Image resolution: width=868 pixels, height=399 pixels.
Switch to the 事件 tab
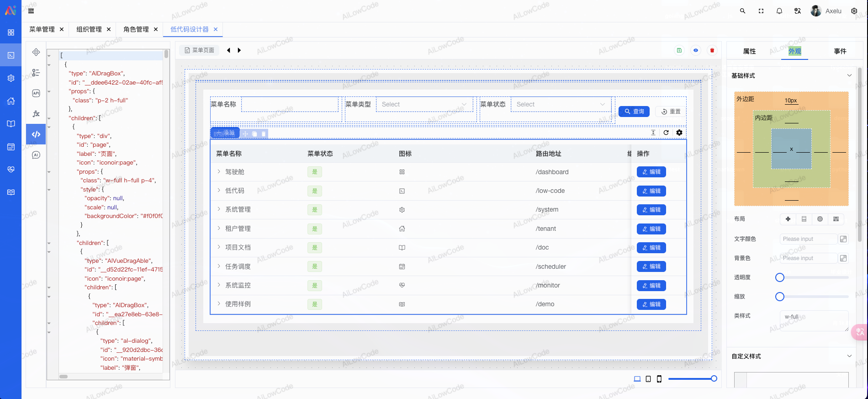(x=840, y=51)
